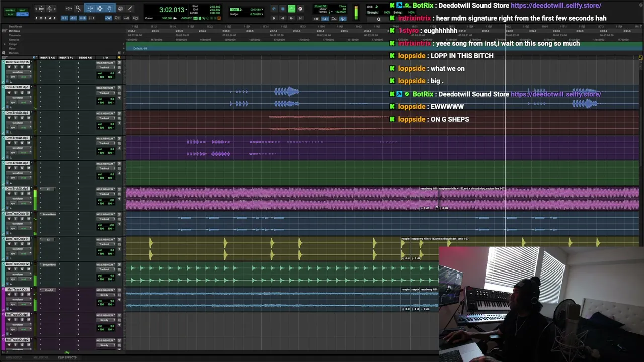Screen dimensions: 644x362
Task: Select the Pencil tool
Action: click(130, 9)
